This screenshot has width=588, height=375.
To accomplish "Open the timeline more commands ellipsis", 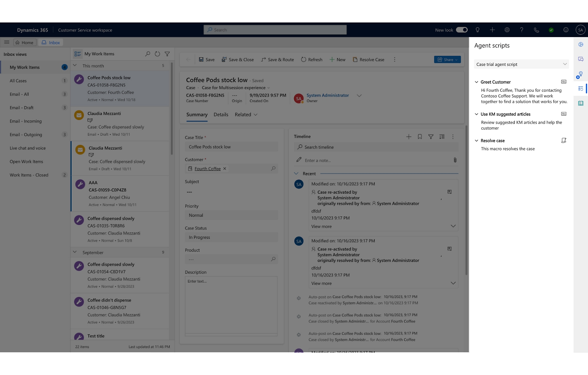I will tap(453, 137).
